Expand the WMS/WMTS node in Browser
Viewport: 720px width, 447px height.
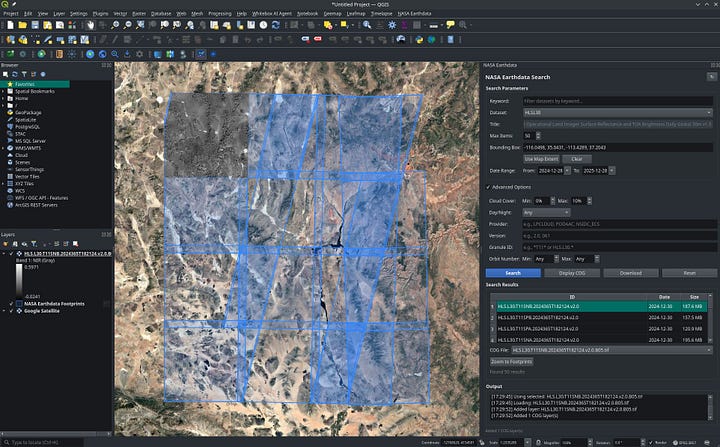(x=3, y=148)
